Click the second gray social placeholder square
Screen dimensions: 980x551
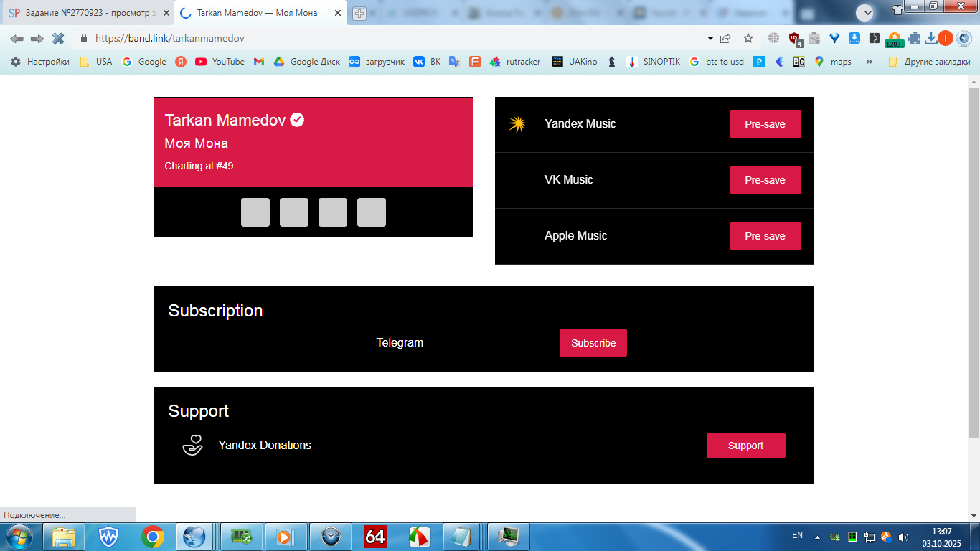(x=294, y=212)
